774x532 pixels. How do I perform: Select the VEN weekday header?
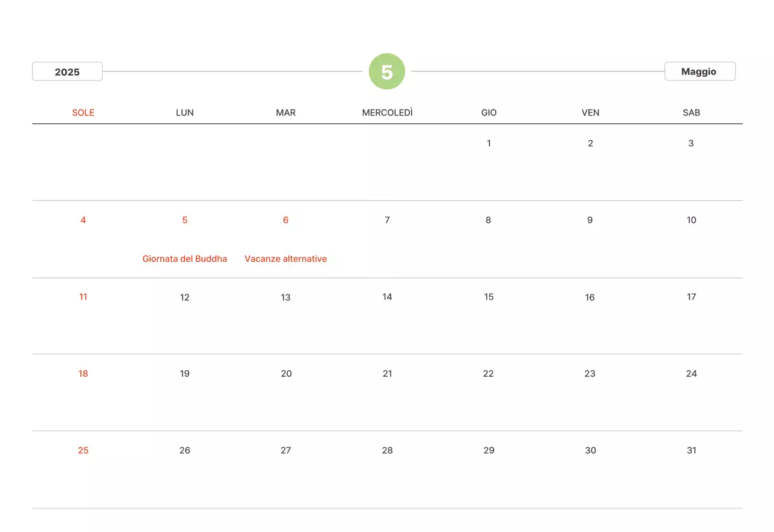[x=590, y=112]
